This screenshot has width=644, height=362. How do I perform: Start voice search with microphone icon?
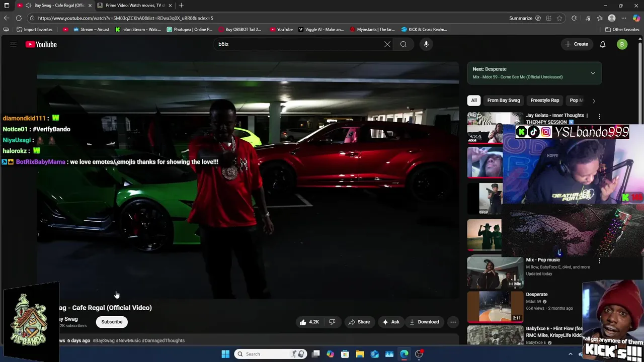point(426,44)
